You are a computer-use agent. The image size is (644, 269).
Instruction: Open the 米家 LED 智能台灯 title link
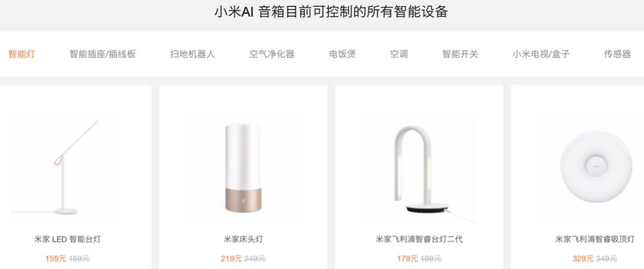67,239
